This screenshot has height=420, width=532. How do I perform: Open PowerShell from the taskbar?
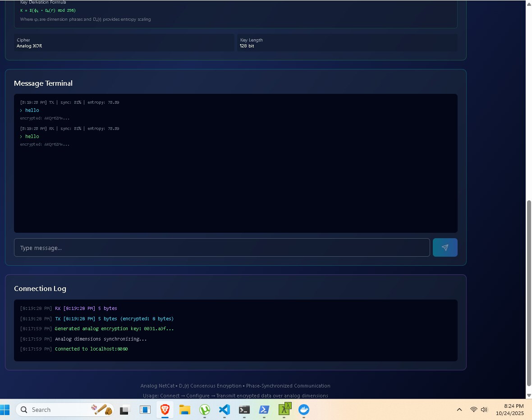coord(264,410)
